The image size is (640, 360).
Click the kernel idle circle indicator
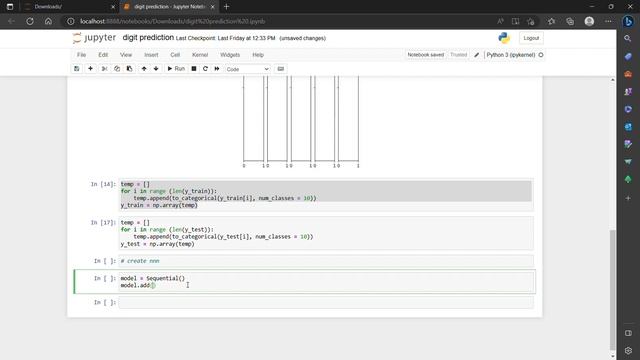tap(541, 55)
